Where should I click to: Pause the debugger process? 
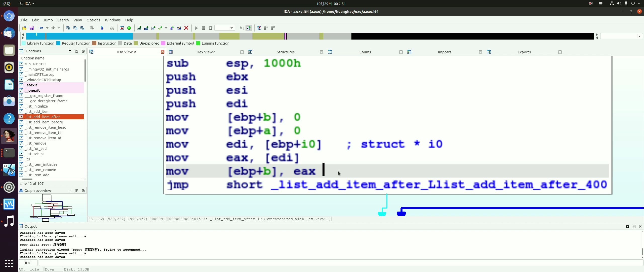pos(204,28)
